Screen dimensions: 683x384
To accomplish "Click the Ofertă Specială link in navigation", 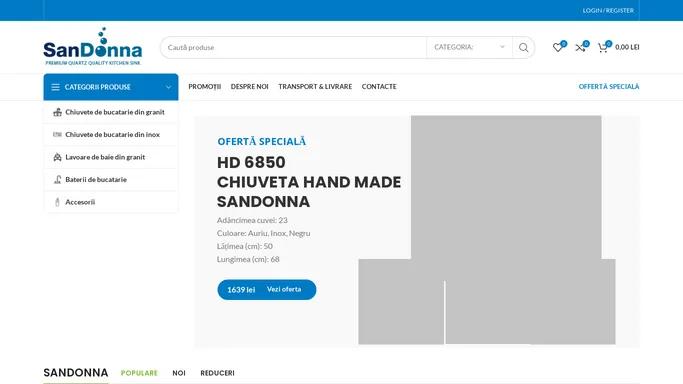I will (609, 87).
